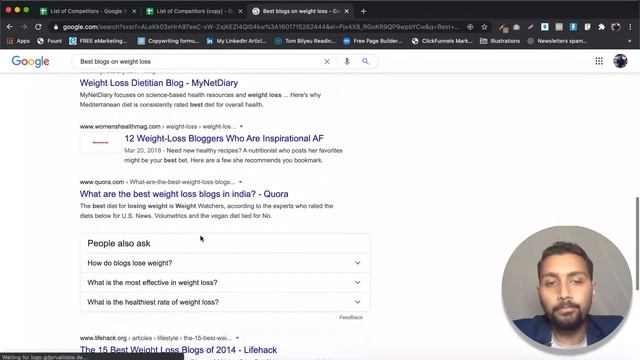
Task: Open quora.com result options arrow
Action: pos(240,182)
